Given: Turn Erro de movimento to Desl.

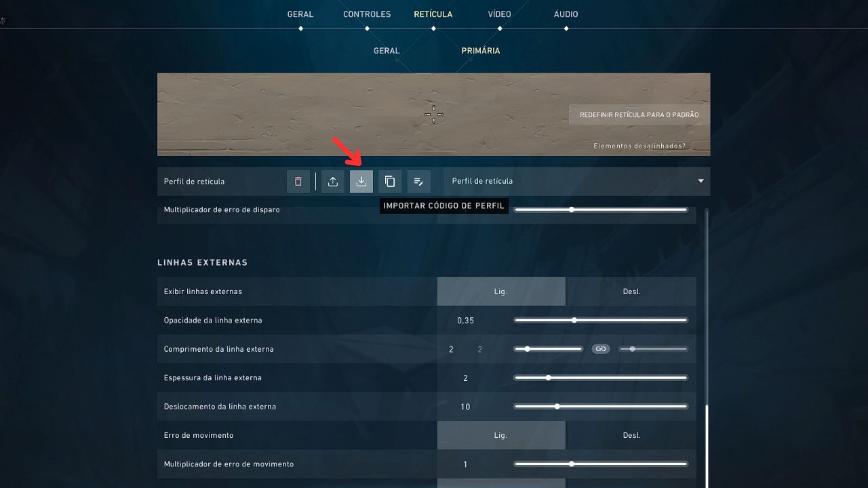Looking at the screenshot, I should (631, 434).
